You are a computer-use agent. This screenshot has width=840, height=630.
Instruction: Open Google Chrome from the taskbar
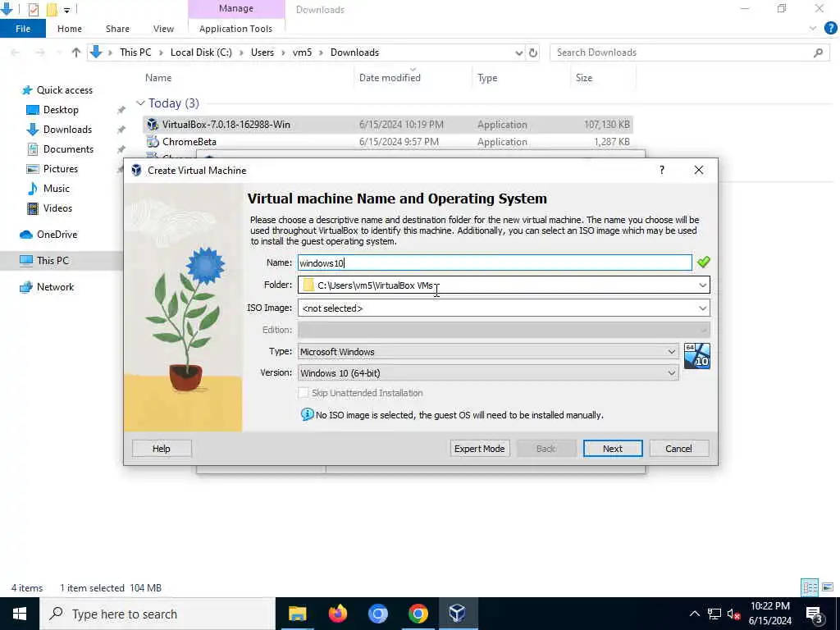418,614
